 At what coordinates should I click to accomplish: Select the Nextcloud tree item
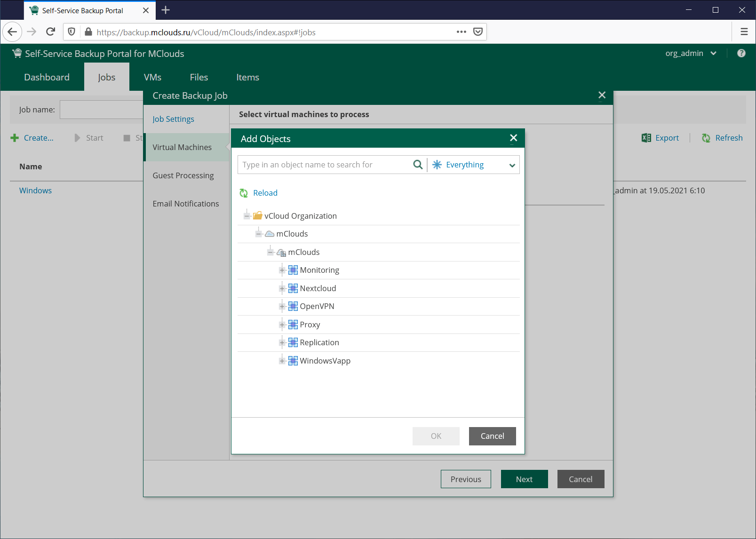pyautogui.click(x=318, y=288)
